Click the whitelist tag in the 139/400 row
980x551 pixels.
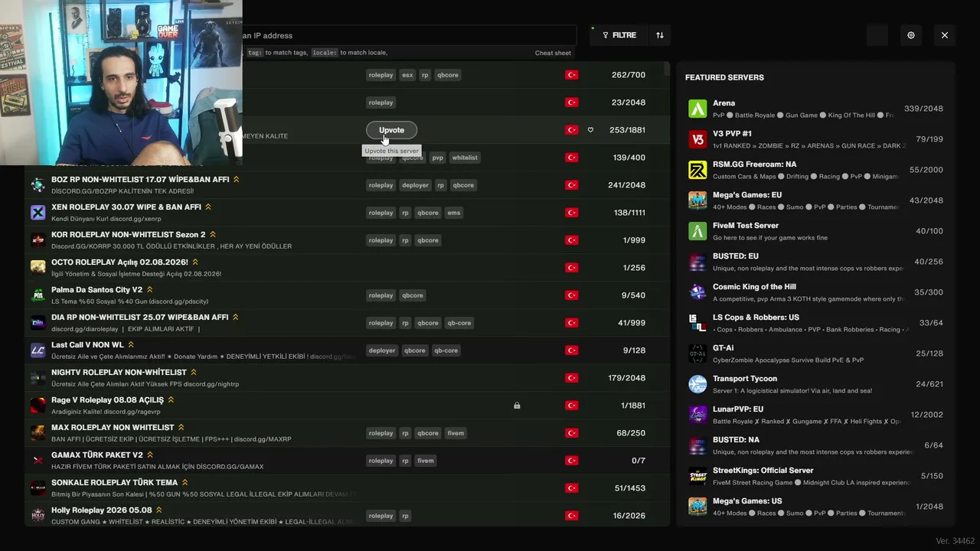(x=465, y=158)
